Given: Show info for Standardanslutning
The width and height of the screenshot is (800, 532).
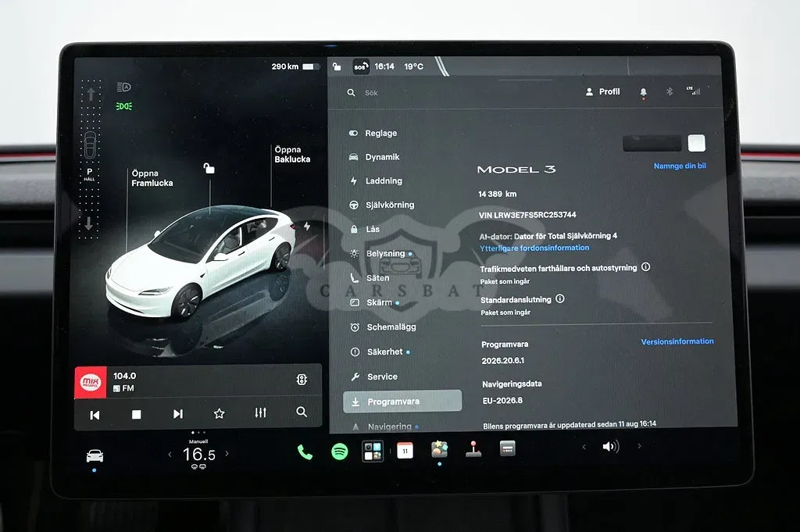Looking at the screenshot, I should (x=559, y=299).
